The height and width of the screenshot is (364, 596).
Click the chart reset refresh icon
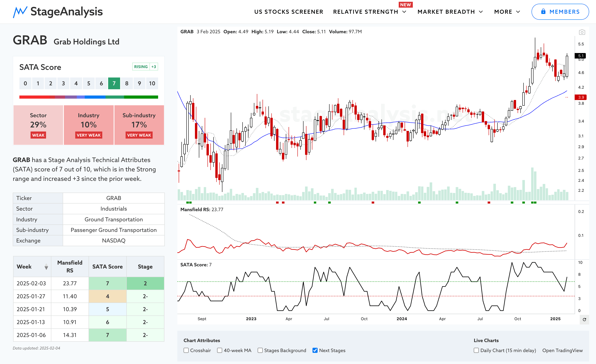[x=584, y=320]
